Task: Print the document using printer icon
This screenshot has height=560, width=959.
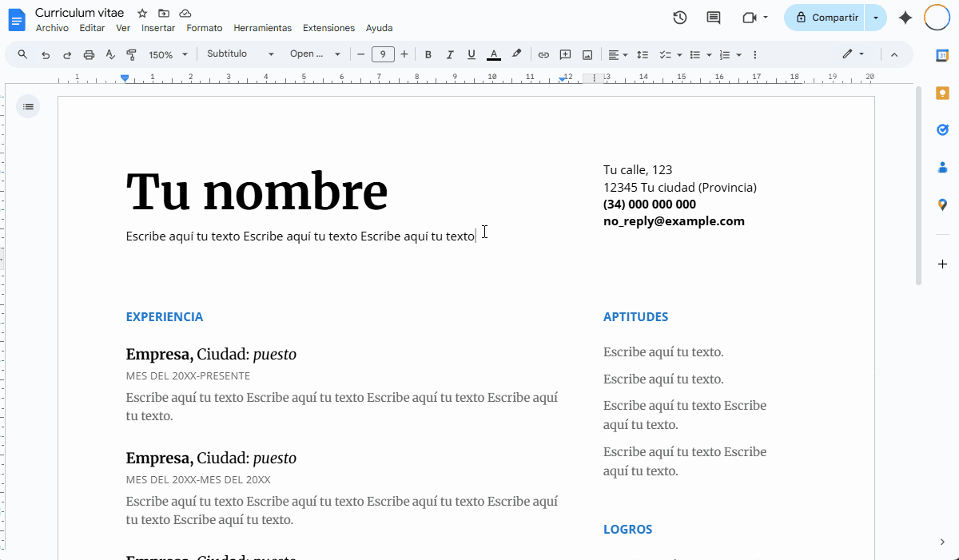Action: (x=89, y=55)
